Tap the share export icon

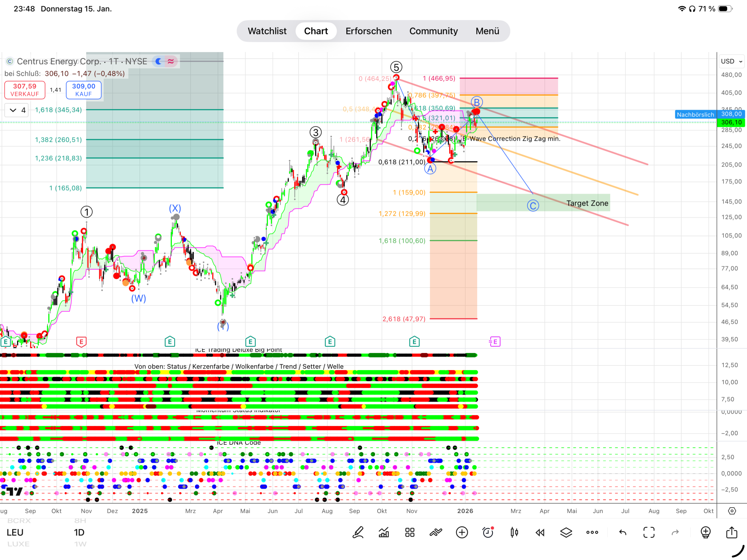[x=731, y=533]
